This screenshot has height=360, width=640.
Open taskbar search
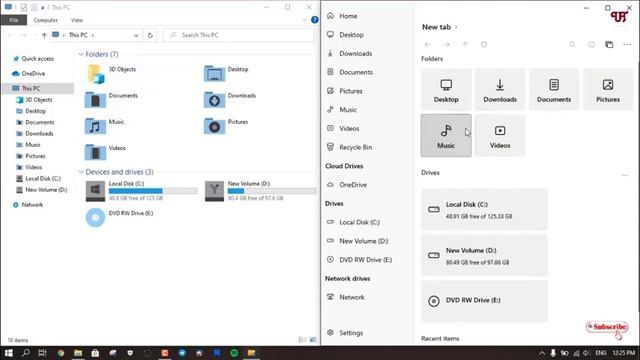(25, 353)
